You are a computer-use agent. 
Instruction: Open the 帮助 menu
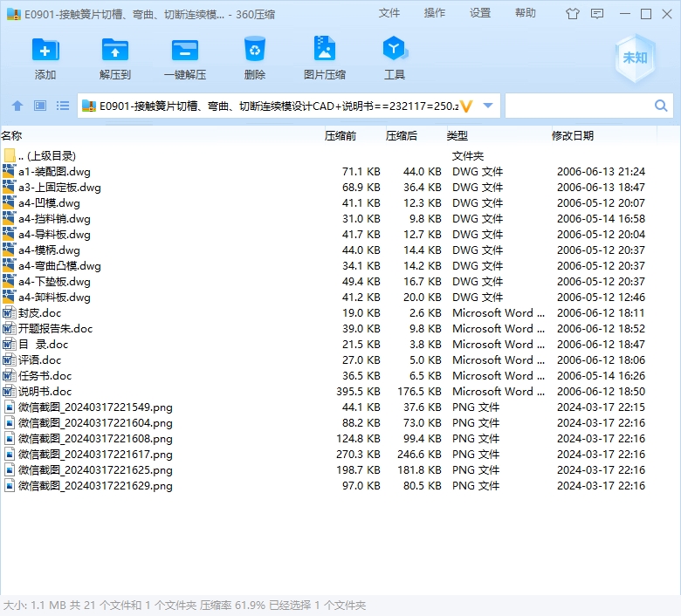(x=526, y=13)
